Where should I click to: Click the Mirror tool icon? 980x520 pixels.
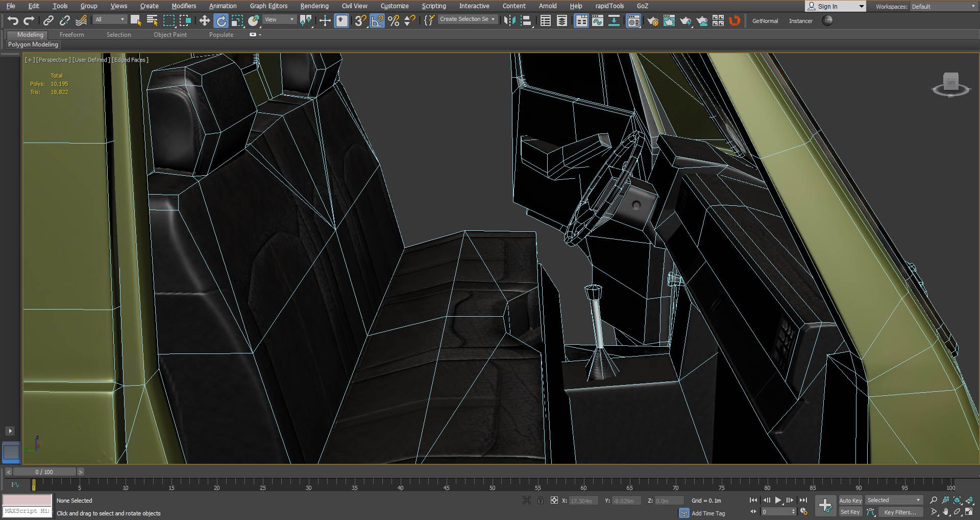[x=509, y=20]
